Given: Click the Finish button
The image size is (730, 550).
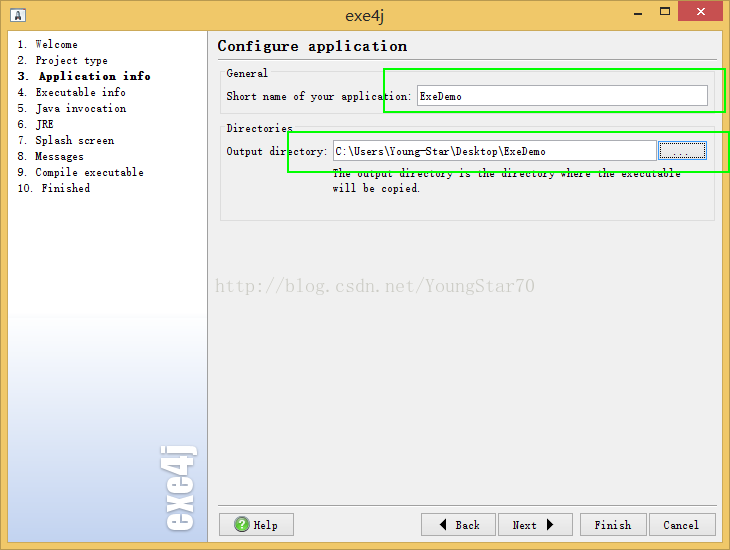Looking at the screenshot, I should (x=613, y=525).
